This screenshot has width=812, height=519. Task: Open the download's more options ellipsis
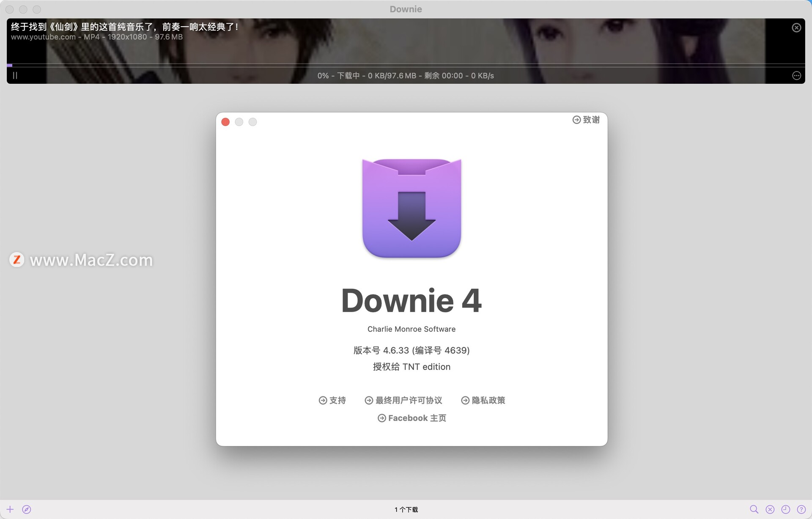click(796, 76)
